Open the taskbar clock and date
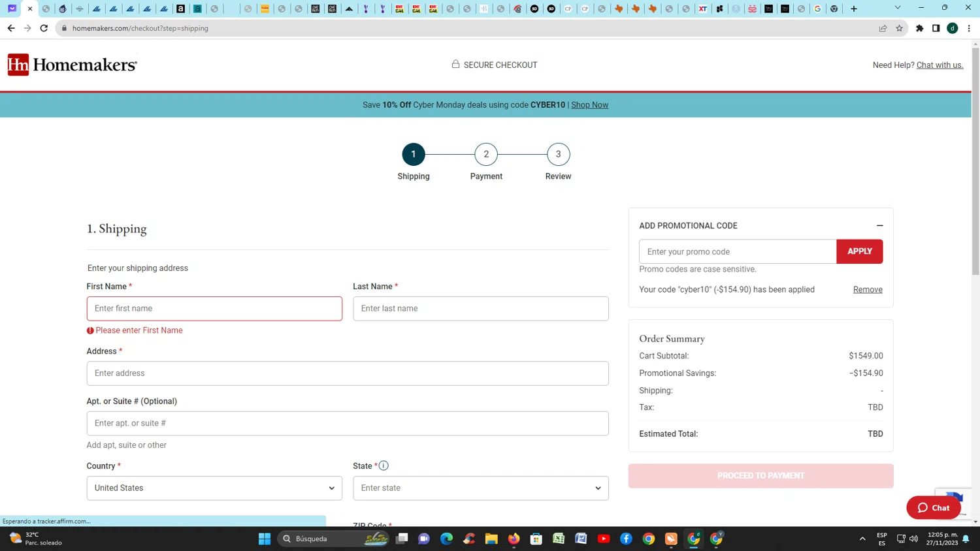 942,539
